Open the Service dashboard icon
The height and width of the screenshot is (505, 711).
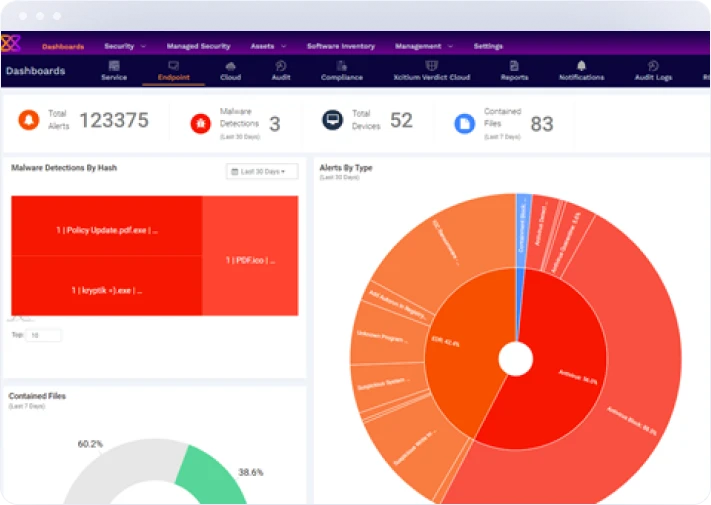point(114,65)
